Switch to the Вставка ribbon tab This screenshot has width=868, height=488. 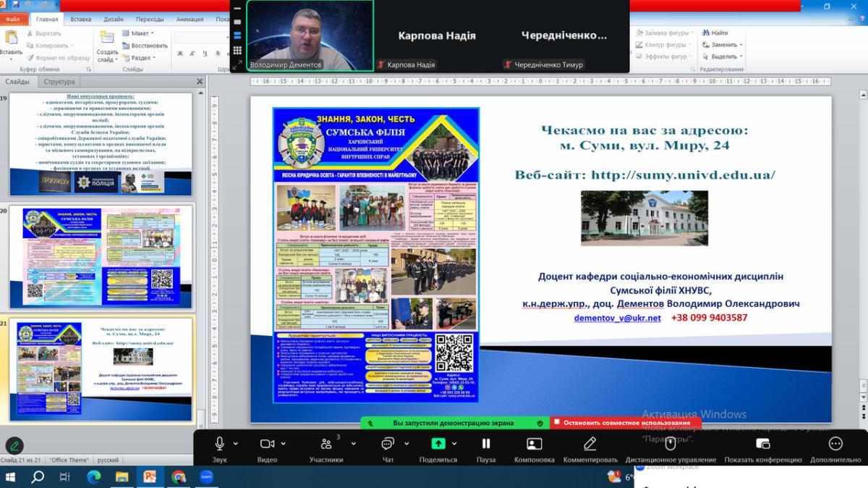pos(81,20)
